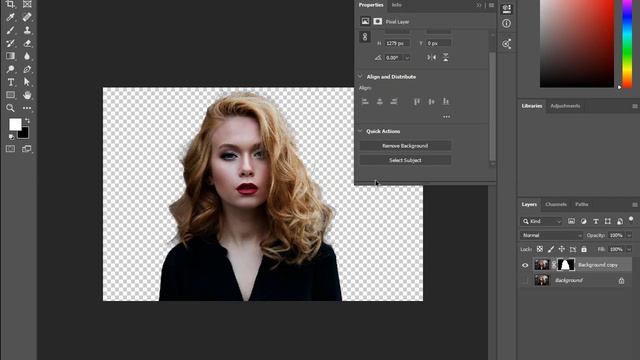Align bottom edges
This screenshot has height=360, width=640.
[446, 102]
